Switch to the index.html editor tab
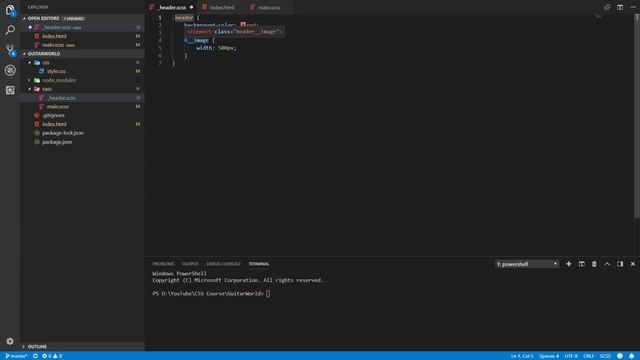 click(222, 7)
